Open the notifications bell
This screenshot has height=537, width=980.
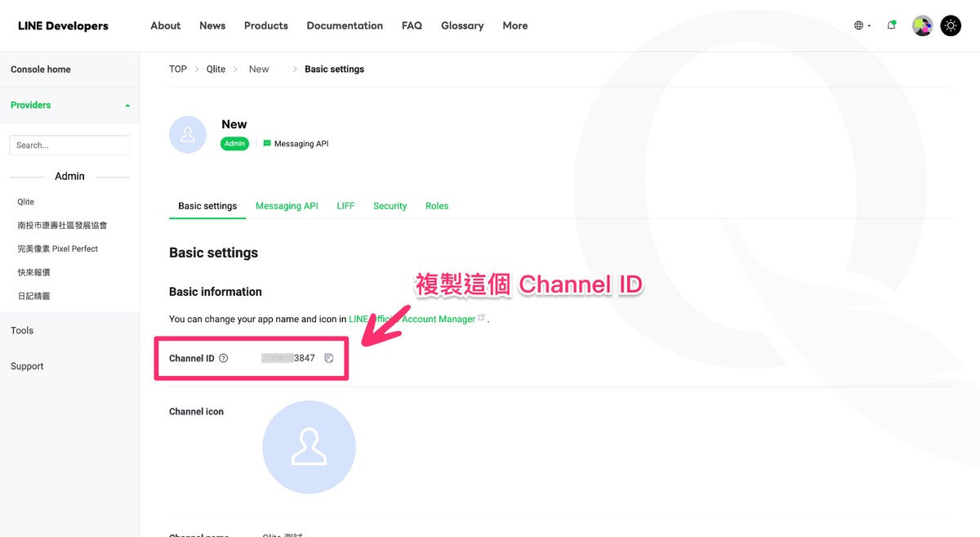pyautogui.click(x=892, y=25)
